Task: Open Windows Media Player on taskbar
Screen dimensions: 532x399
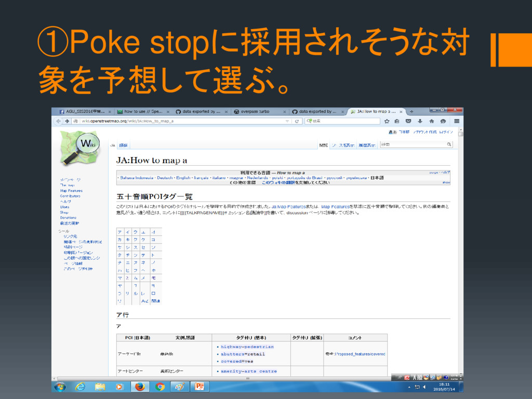Action: coord(119,387)
